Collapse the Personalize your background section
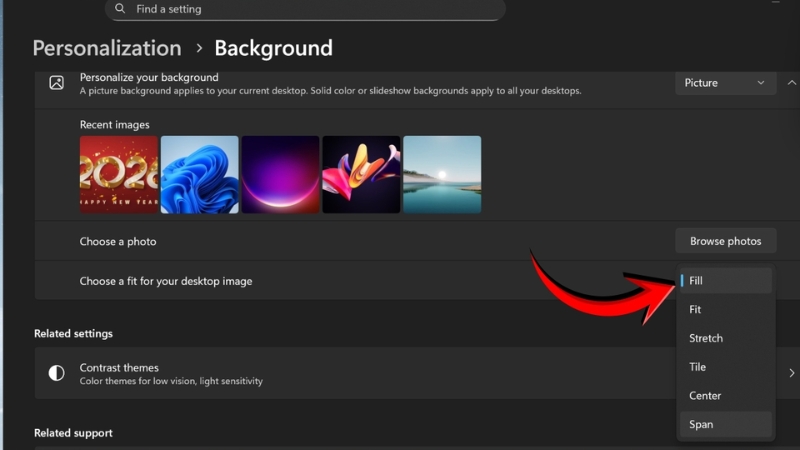 tap(791, 83)
